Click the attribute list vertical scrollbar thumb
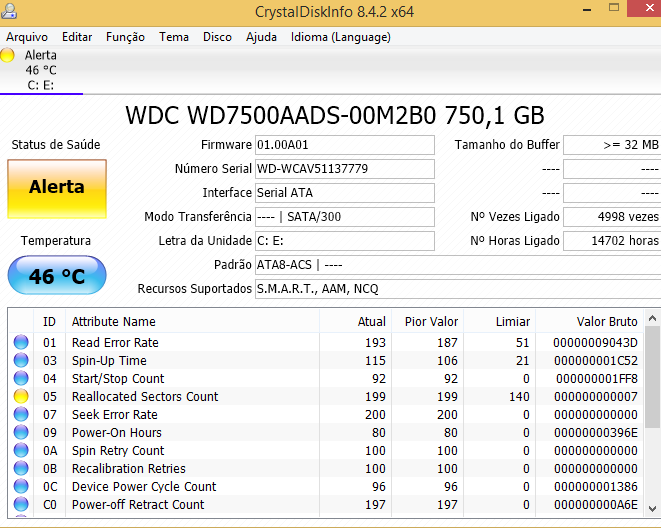This screenshot has height=528, width=661. click(652, 377)
